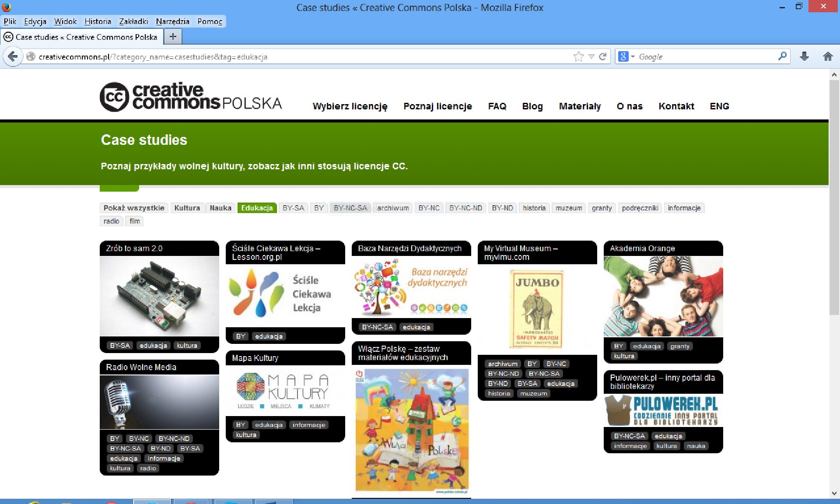Open the Pomoc menu
Image resolution: width=840 pixels, height=504 pixels.
(x=210, y=21)
